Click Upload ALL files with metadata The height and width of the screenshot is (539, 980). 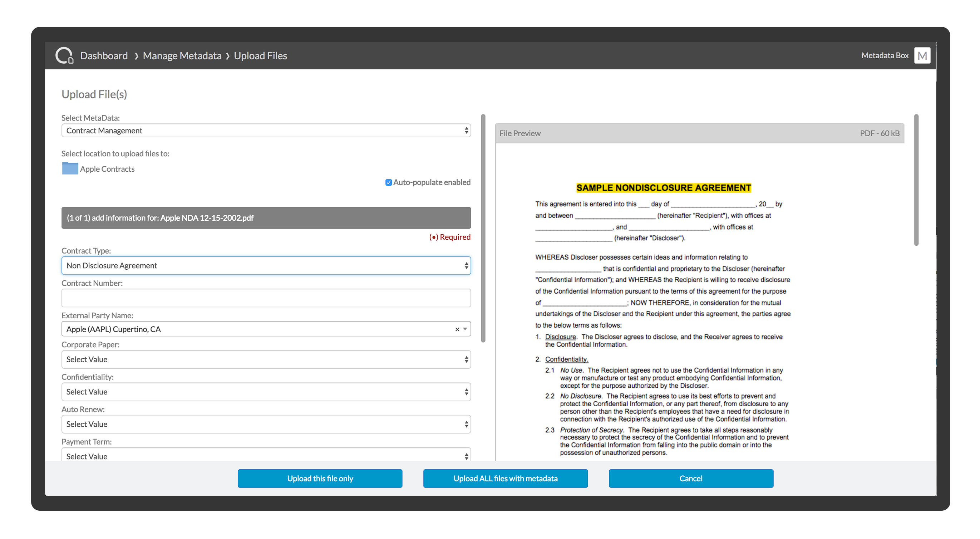[x=505, y=479]
